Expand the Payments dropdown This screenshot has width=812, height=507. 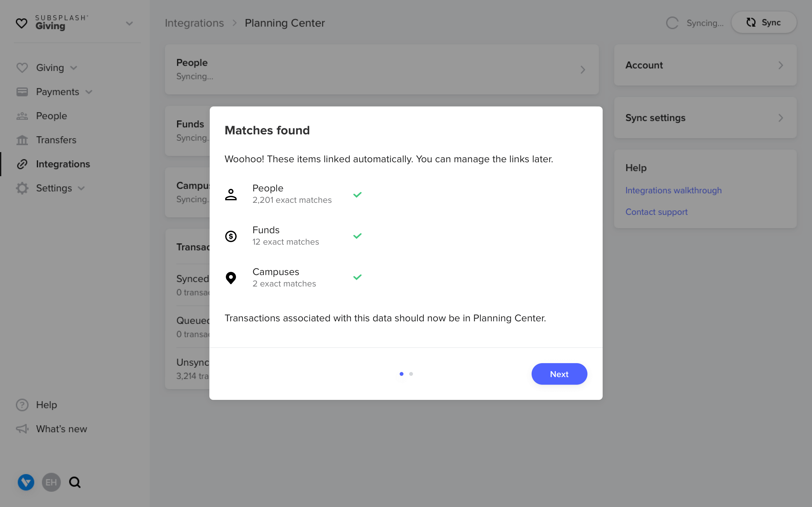(89, 92)
